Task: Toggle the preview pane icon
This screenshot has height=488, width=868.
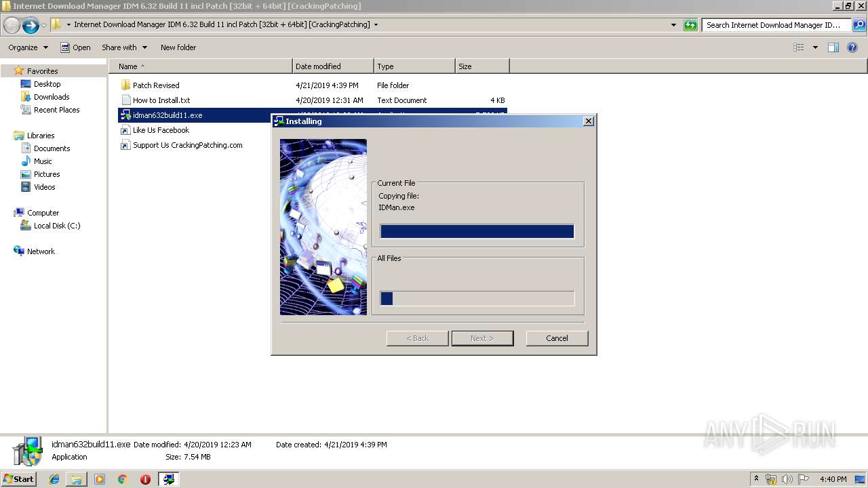Action: [x=833, y=47]
